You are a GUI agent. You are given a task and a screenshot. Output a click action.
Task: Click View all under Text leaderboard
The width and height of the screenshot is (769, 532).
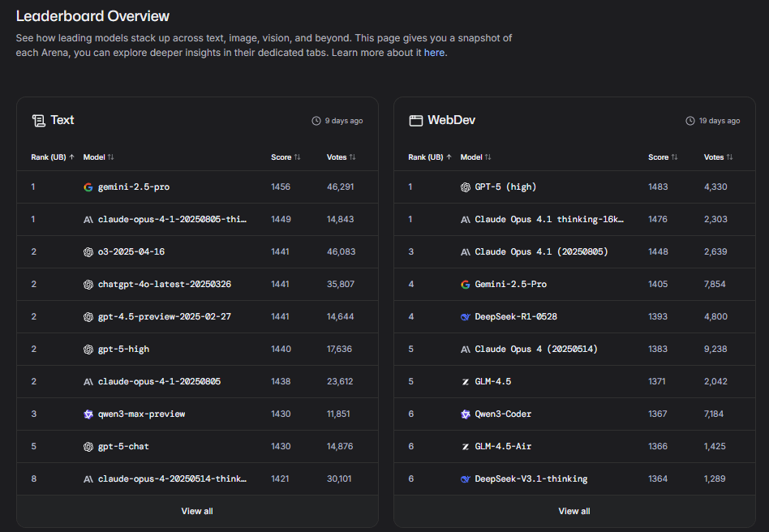click(197, 511)
